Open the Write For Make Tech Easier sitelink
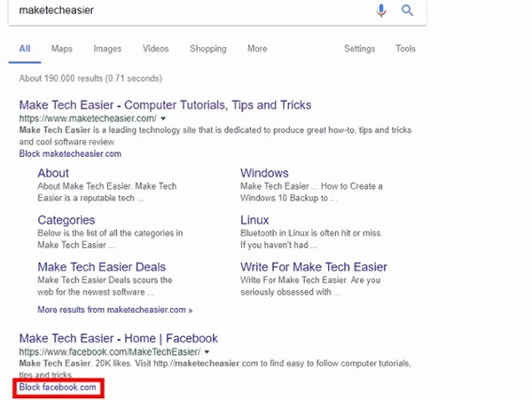Viewport: 532px width, 400px height. point(314,267)
